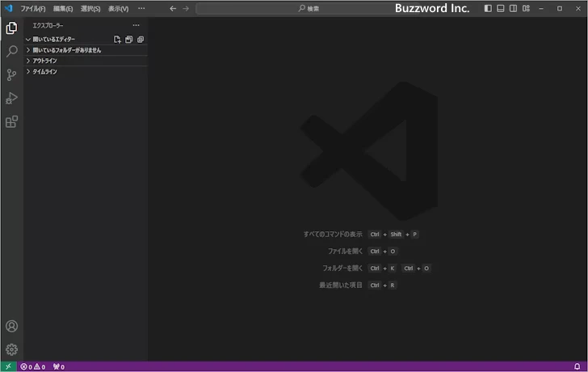Image resolution: width=588 pixels, height=372 pixels.
Task: Click the remote window button in status bar
Action: click(x=8, y=367)
